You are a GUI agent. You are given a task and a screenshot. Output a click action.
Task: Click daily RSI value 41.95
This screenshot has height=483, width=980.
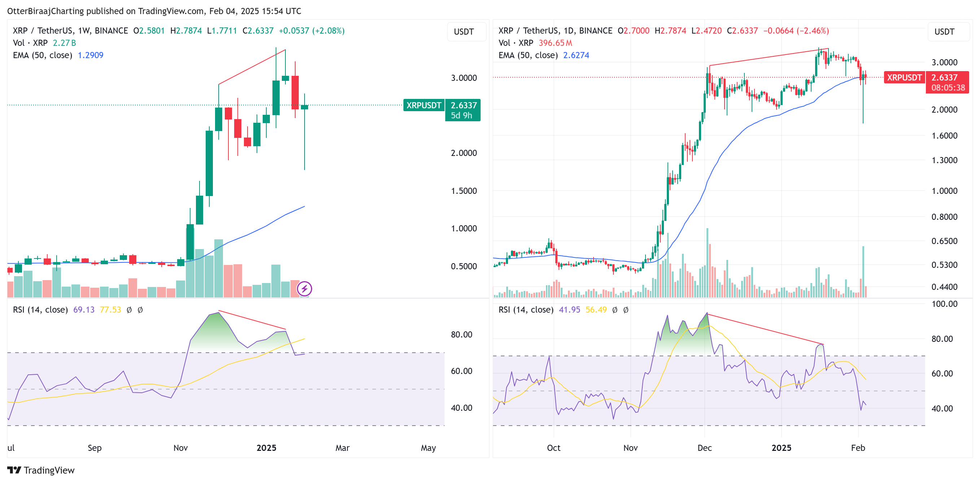(569, 309)
